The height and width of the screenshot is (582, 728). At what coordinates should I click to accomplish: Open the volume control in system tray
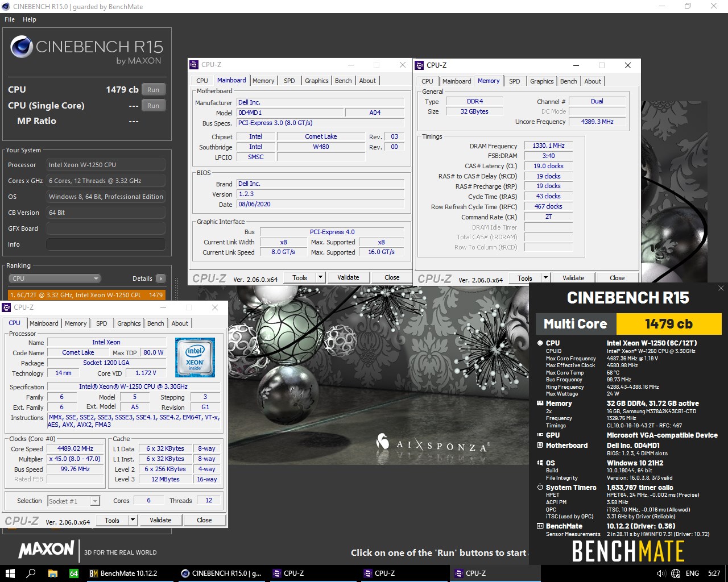coord(661,573)
